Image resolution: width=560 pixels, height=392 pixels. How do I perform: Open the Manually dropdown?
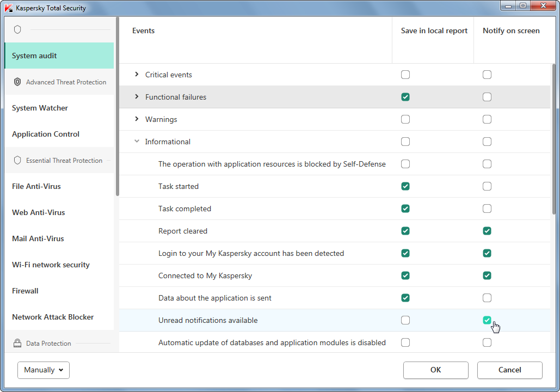pyautogui.click(x=43, y=370)
